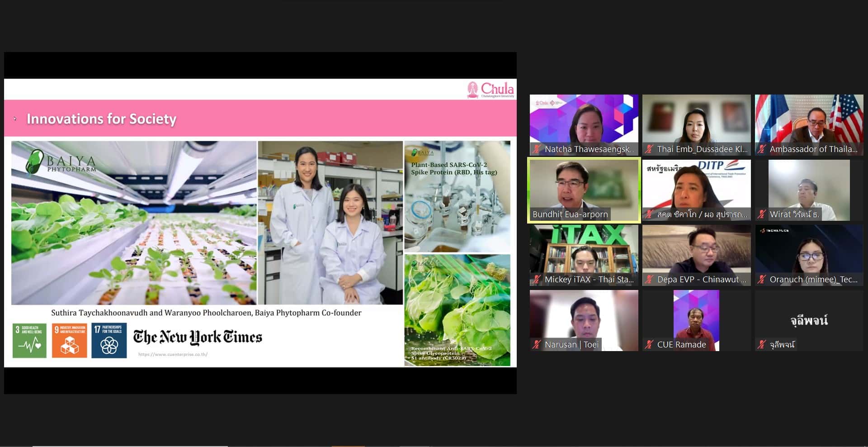Click muted mic icon on Ambassador of Thailand tile
This screenshot has height=447, width=868.
[x=762, y=149]
